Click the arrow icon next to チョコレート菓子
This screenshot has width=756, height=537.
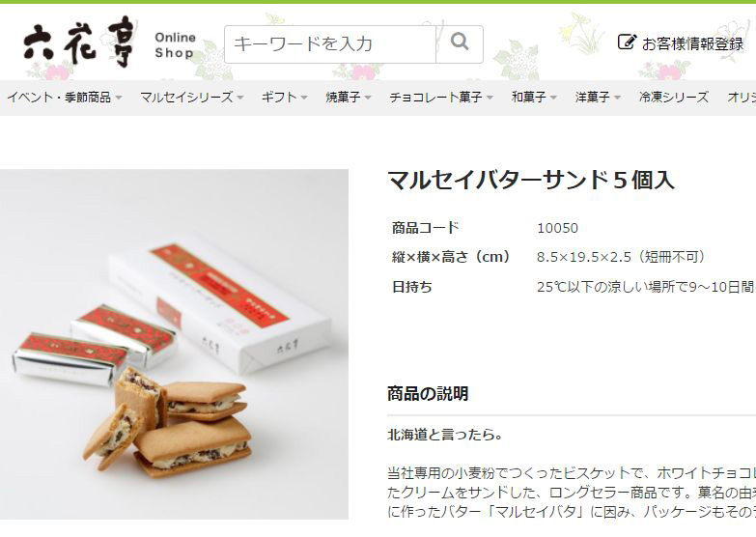[490, 98]
